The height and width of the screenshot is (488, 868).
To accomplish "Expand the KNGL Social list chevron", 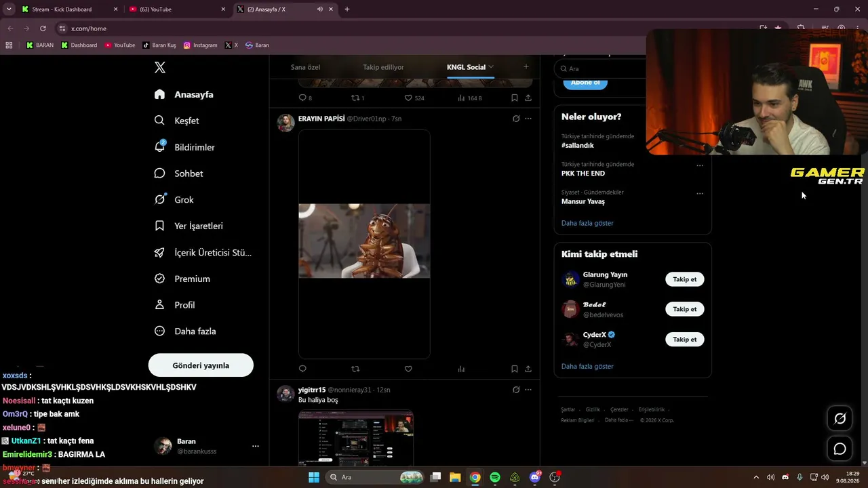I will [x=491, y=67].
